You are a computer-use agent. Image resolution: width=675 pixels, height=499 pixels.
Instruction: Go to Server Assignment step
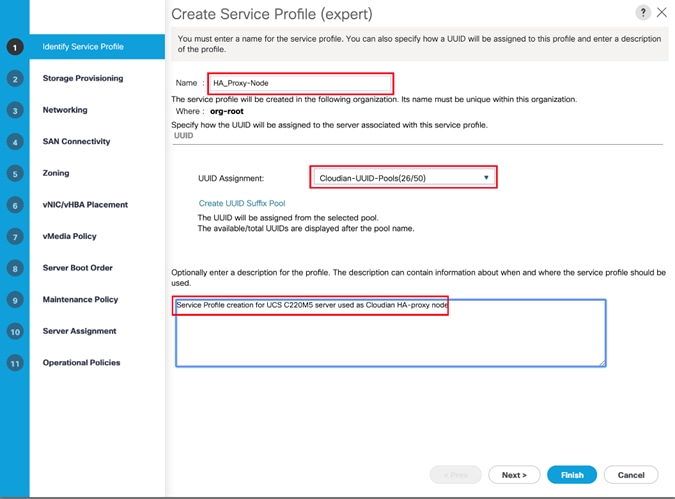point(79,331)
